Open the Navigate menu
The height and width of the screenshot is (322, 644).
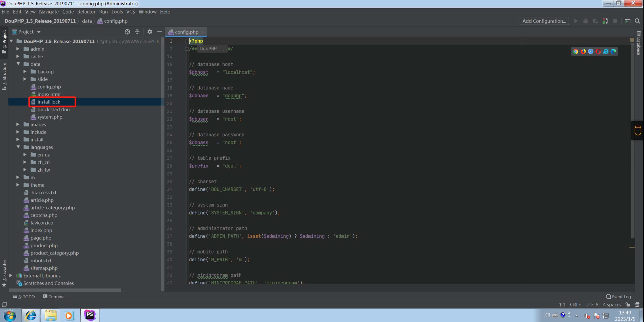(x=49, y=11)
